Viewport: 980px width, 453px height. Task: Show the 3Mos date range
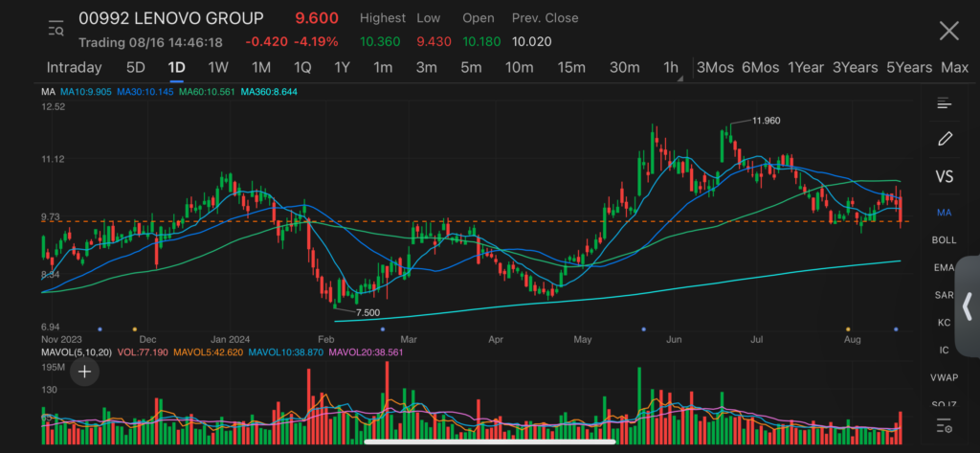(x=715, y=68)
